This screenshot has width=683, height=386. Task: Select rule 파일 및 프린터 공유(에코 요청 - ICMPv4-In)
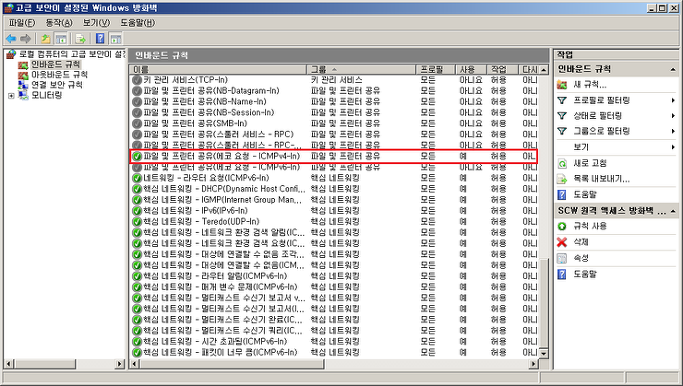pyautogui.click(x=334, y=156)
